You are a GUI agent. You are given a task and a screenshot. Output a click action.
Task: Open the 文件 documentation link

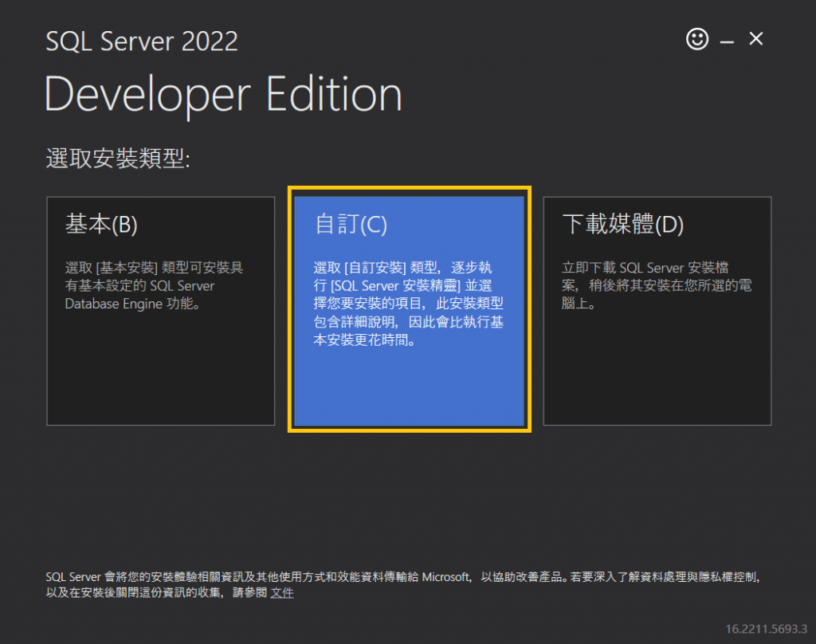(282, 592)
